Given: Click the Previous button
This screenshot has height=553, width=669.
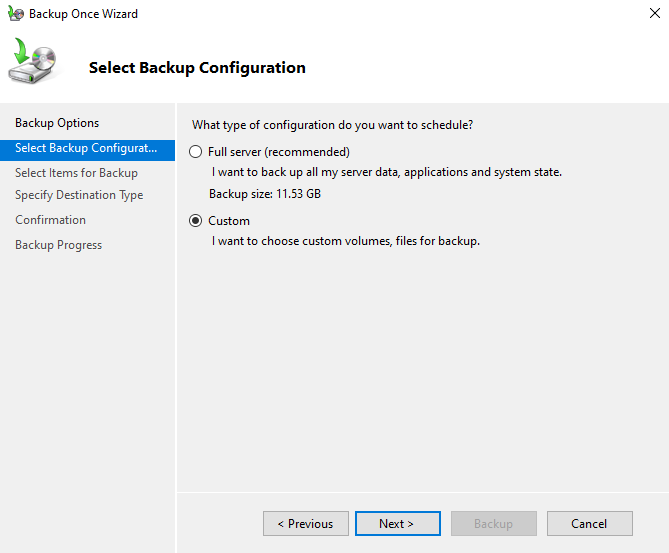Looking at the screenshot, I should (305, 524).
